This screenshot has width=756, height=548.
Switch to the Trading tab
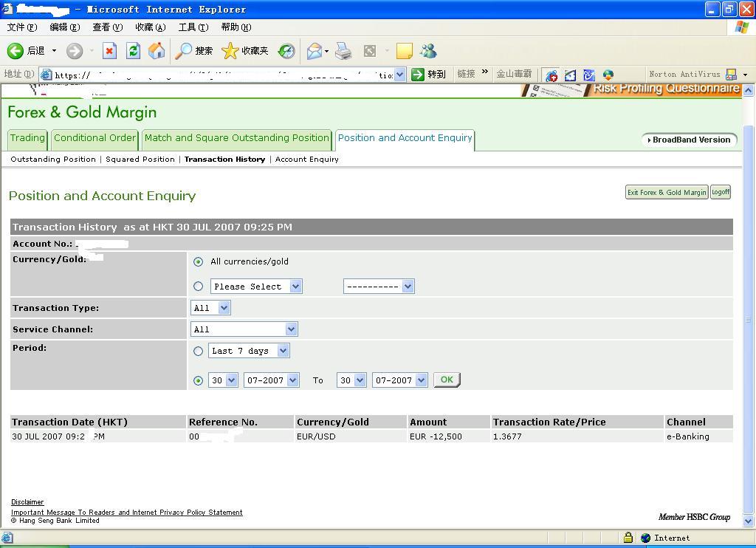(x=27, y=138)
